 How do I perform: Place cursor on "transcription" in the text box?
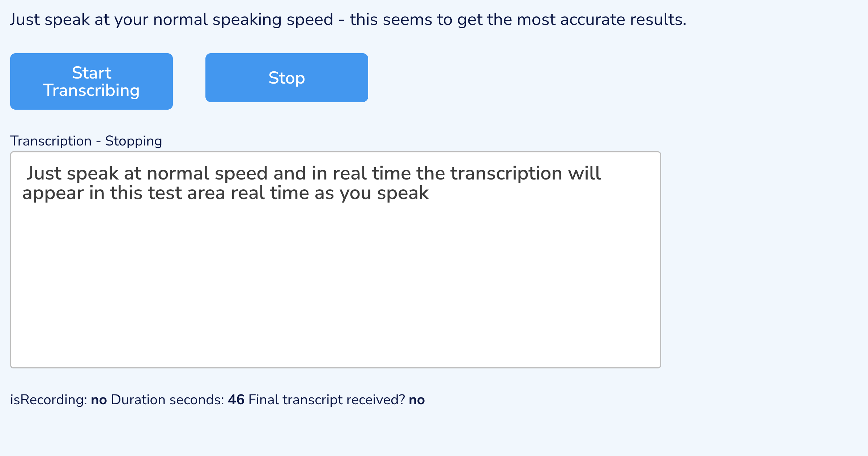pos(506,173)
